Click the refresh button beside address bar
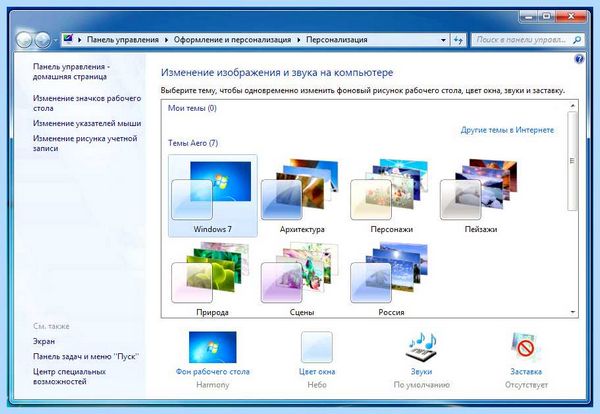This screenshot has height=414, width=600. click(x=458, y=39)
